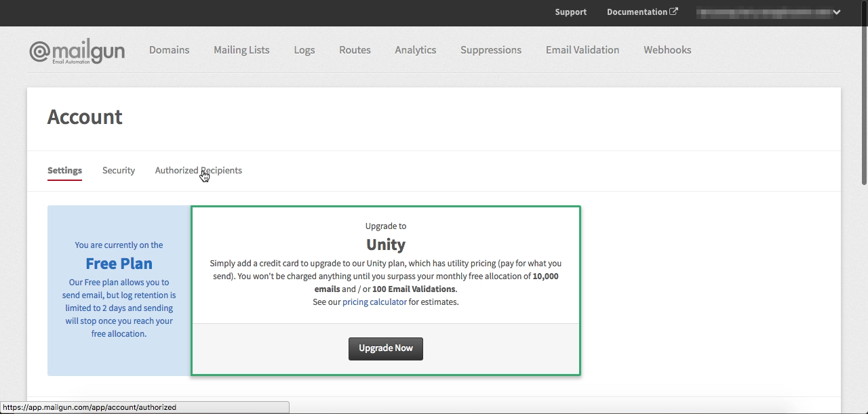The width and height of the screenshot is (868, 414).
Task: Open Documentation external link
Action: [642, 12]
